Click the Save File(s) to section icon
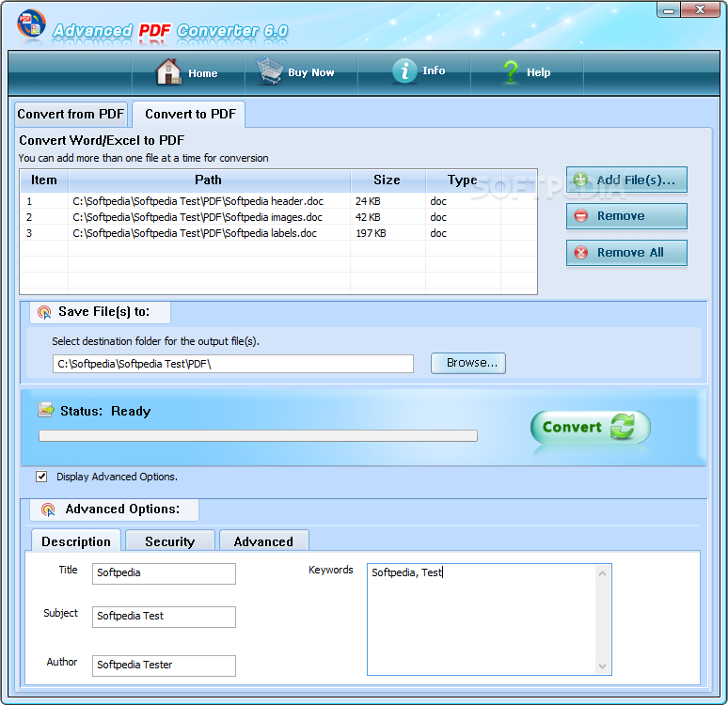The width and height of the screenshot is (728, 705). pyautogui.click(x=44, y=312)
